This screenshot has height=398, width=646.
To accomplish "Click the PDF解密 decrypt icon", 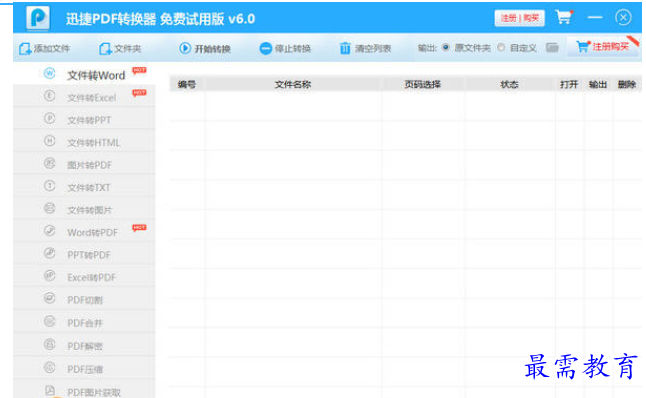I will tap(49, 344).
